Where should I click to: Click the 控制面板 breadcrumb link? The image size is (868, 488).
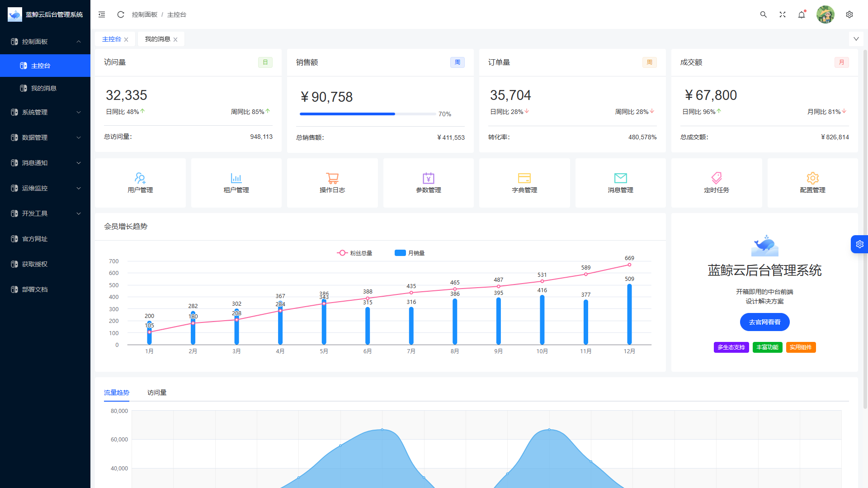pyautogui.click(x=145, y=14)
